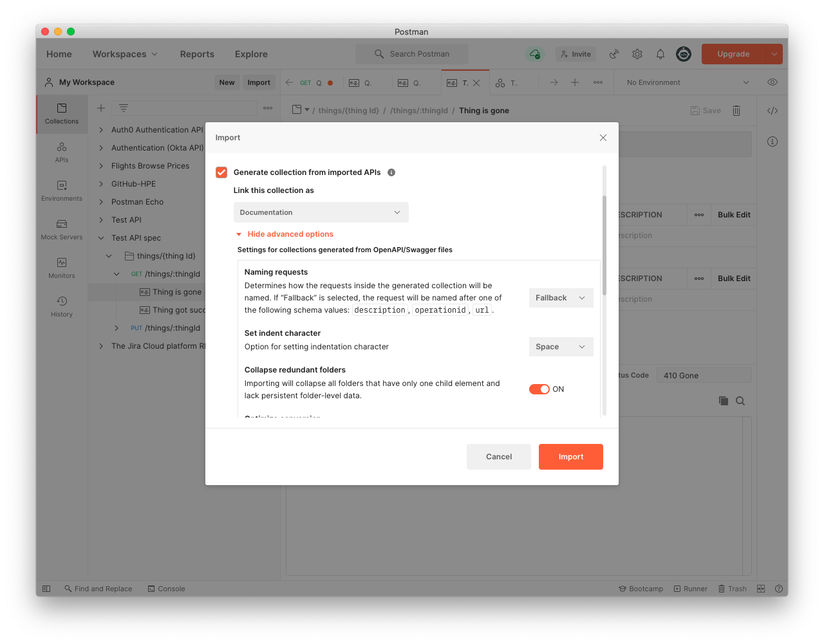Open the Reports page
The width and height of the screenshot is (824, 644).
point(197,54)
